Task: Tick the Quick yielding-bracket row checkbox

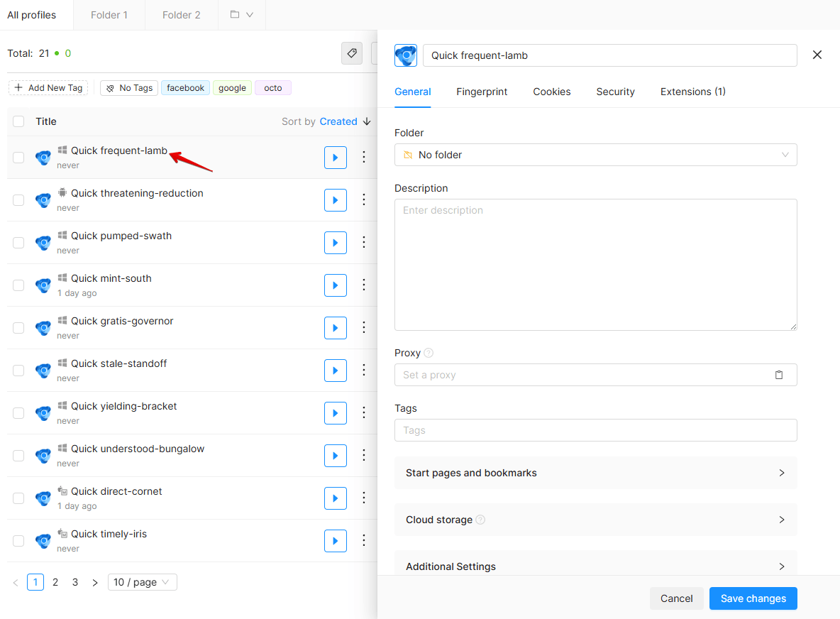Action: tap(18, 413)
